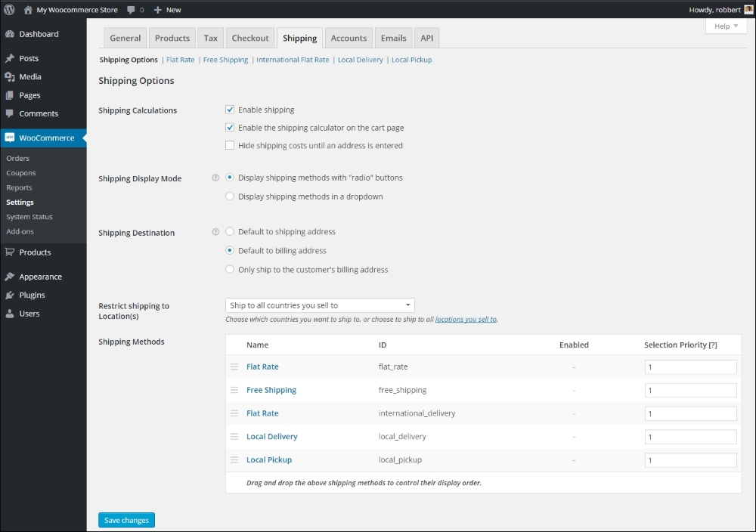The image size is (756, 532).
Task: Open the API settings tab
Action: (427, 38)
